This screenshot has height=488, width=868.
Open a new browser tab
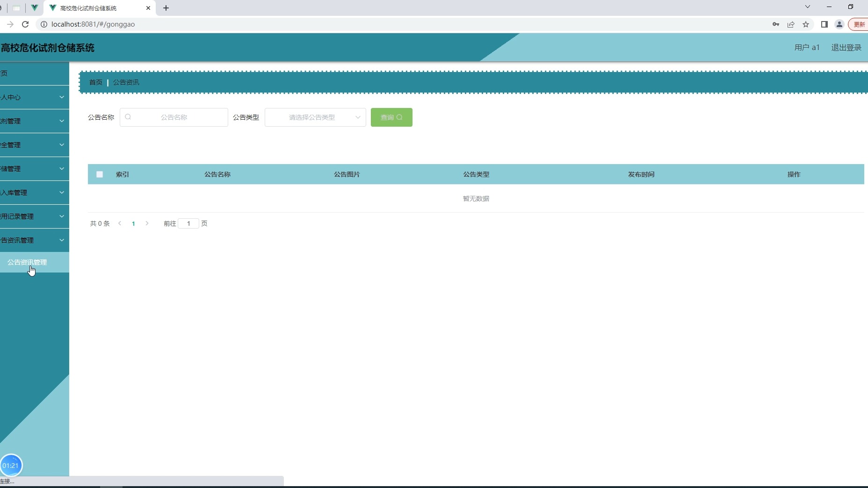coord(166,8)
